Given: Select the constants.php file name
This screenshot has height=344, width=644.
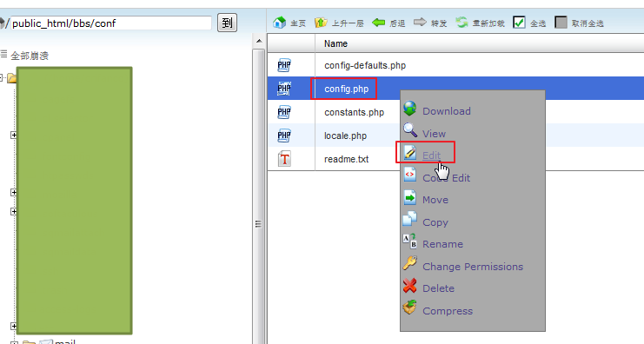Looking at the screenshot, I should [354, 112].
